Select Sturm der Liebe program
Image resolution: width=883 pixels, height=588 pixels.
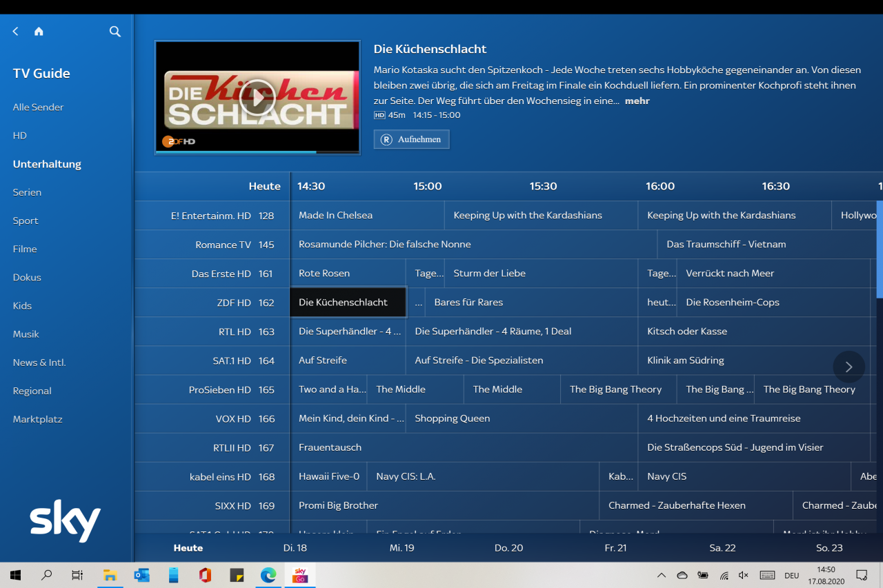pos(541,274)
